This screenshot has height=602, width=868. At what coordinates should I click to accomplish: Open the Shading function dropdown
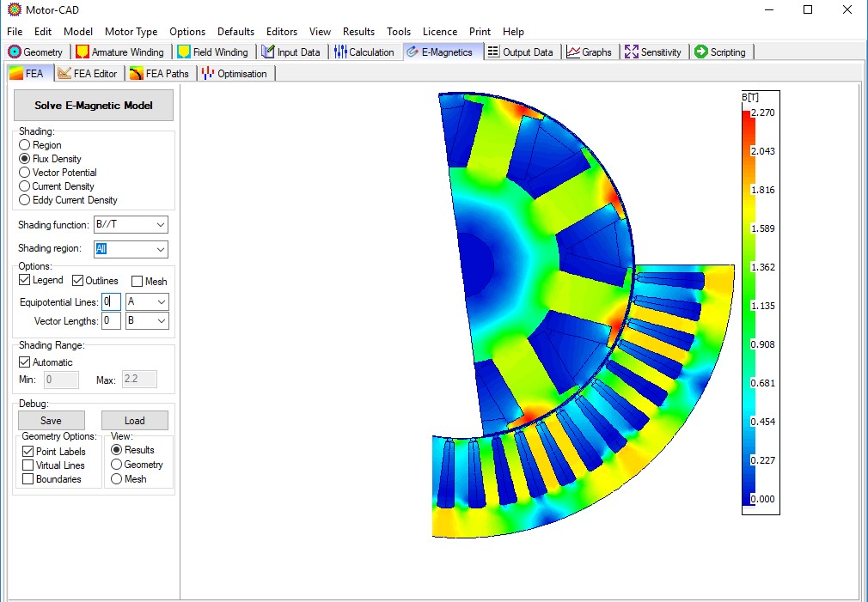click(131, 225)
